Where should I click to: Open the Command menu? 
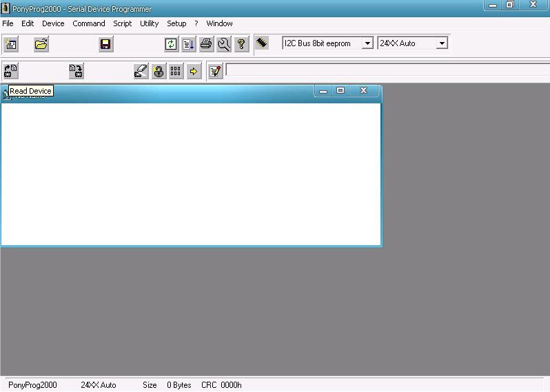[89, 23]
